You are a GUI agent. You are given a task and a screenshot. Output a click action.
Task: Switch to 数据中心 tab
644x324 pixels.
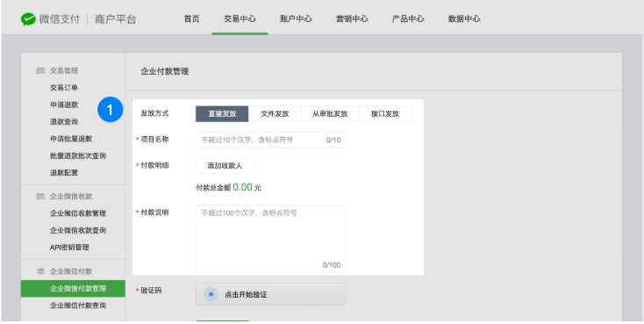[464, 19]
